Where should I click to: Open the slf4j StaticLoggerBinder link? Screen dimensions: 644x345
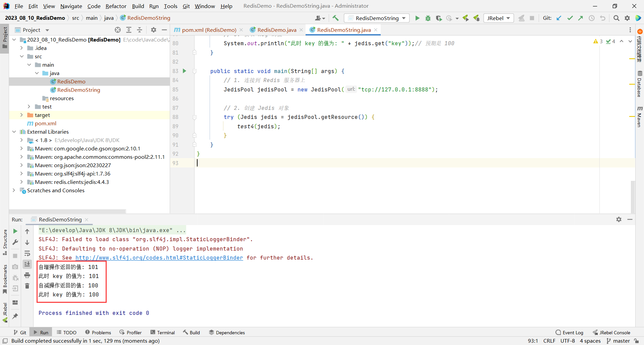(159, 258)
